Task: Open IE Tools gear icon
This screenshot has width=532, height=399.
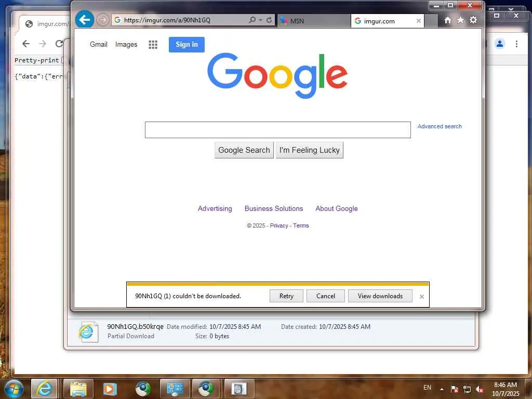Action: tap(473, 20)
